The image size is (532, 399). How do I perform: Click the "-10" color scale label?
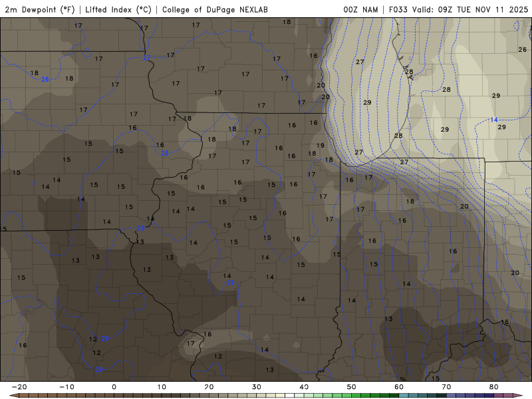click(66, 387)
